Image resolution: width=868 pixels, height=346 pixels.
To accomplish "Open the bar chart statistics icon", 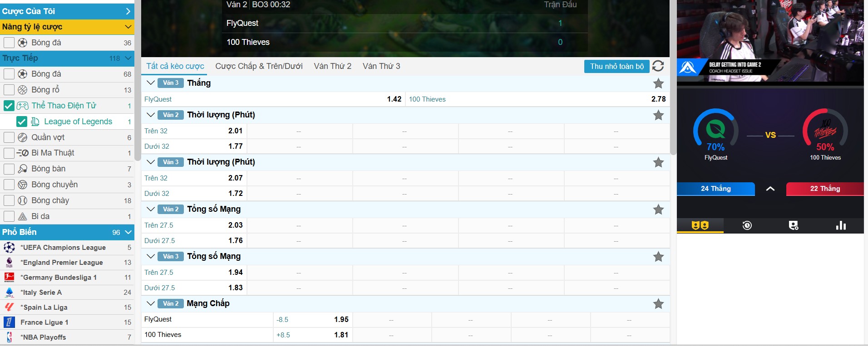I will [841, 225].
